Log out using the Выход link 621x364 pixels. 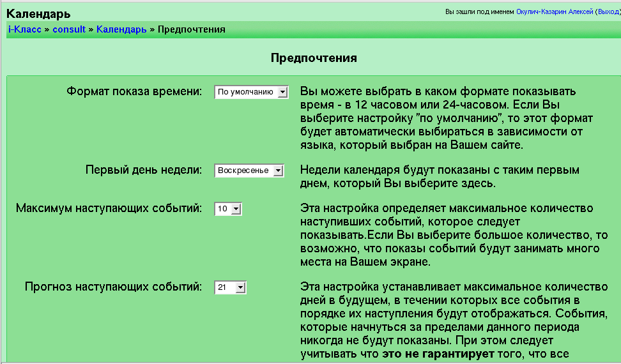[608, 12]
